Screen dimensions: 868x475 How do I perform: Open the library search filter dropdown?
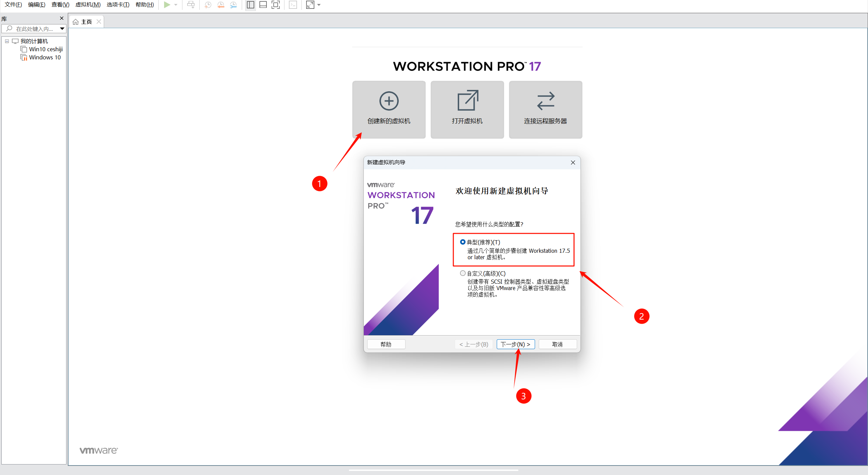tap(62, 29)
